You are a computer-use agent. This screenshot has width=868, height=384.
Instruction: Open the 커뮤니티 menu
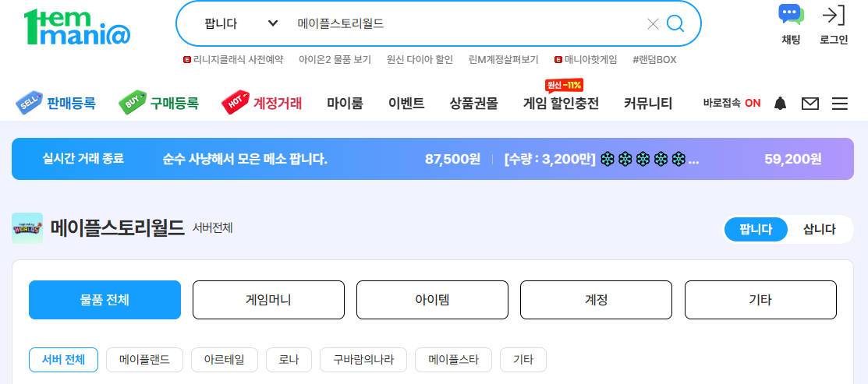pos(648,104)
